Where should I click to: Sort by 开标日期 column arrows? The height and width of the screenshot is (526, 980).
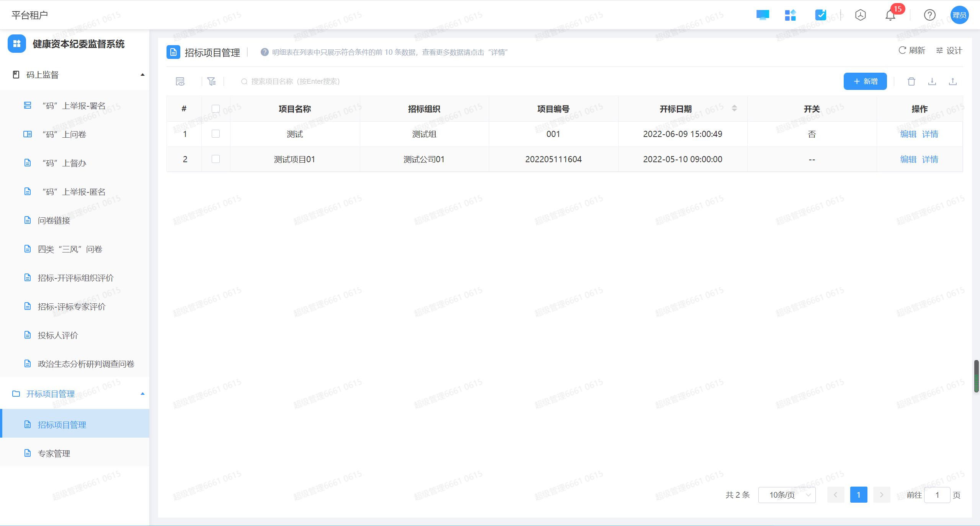[x=734, y=109]
